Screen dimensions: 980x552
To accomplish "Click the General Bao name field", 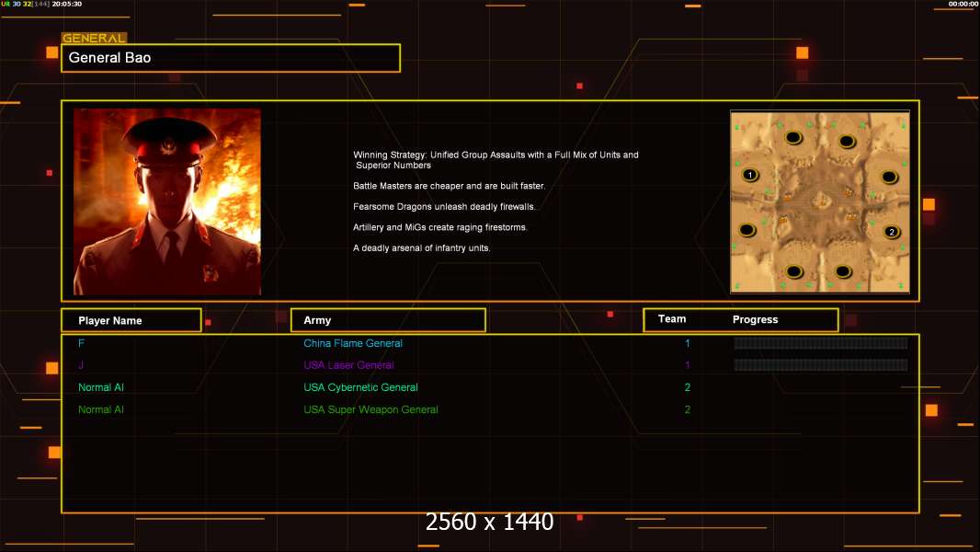I will 231,58.
